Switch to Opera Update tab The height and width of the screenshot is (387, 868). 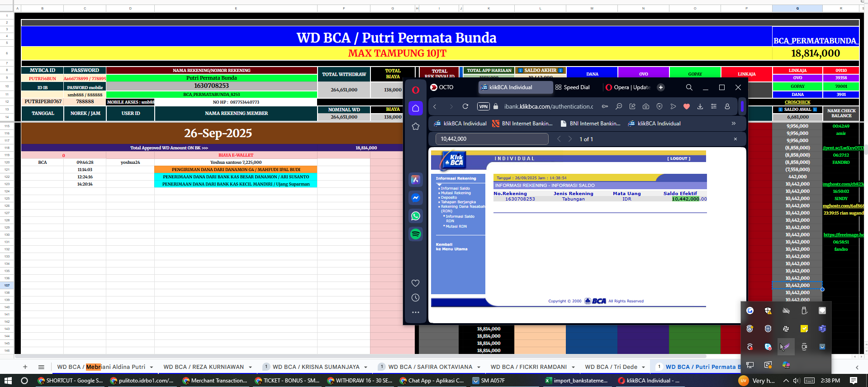coord(628,87)
